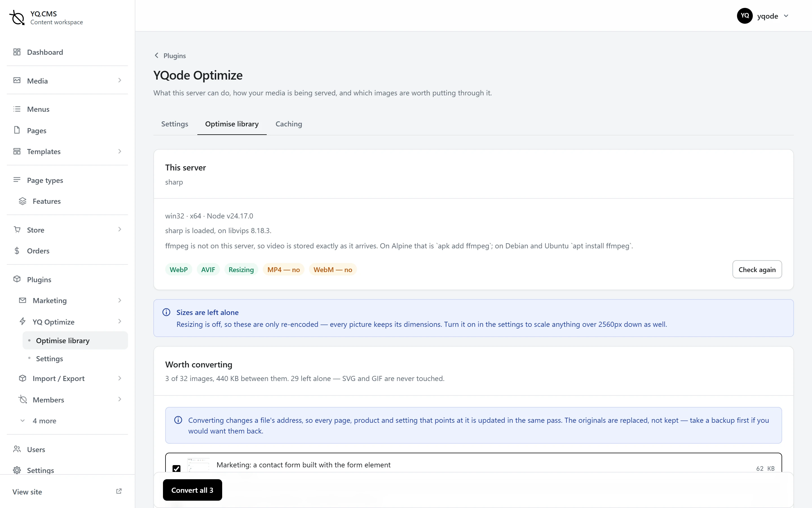Click the Resizing capability badge
The height and width of the screenshot is (508, 812).
pos(241,270)
